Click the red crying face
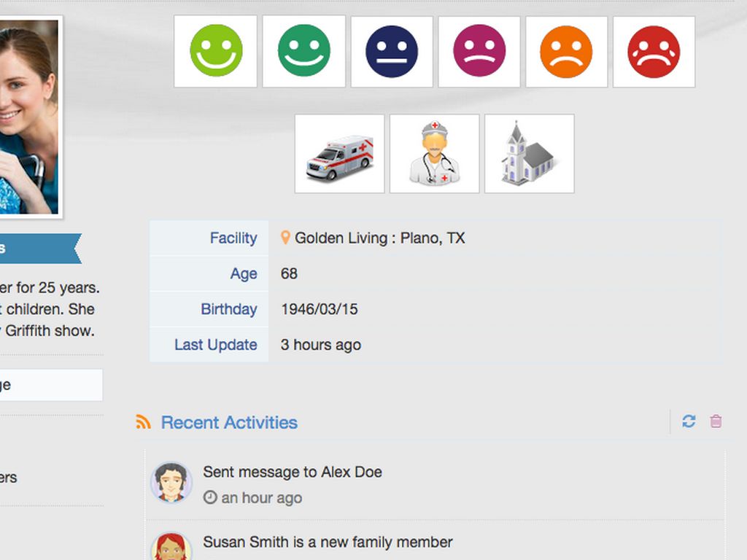 [x=654, y=51]
